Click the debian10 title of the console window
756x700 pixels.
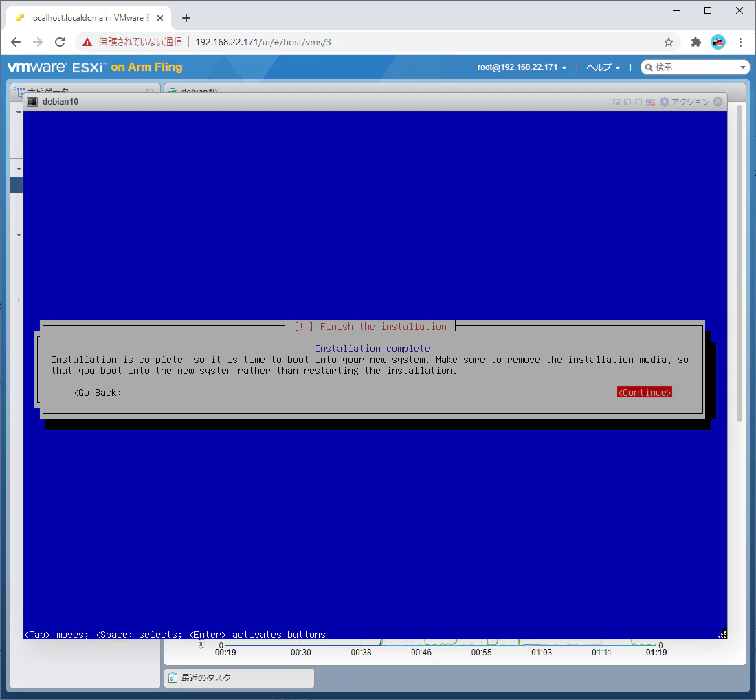click(x=60, y=102)
